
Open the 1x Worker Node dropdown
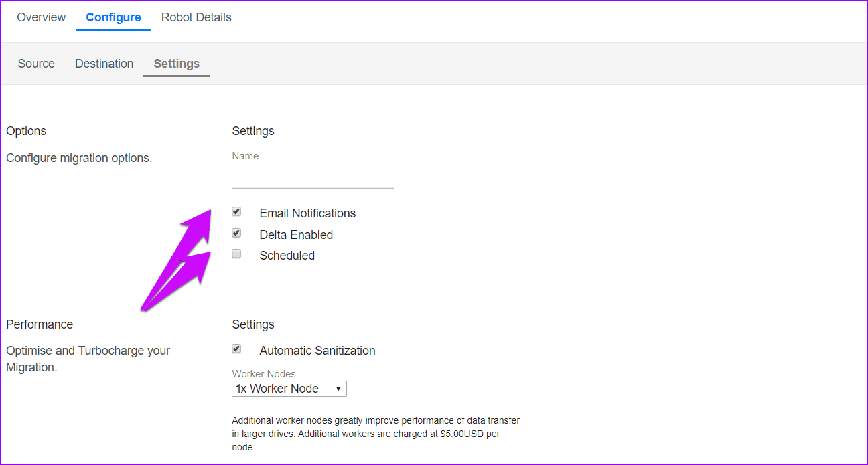(x=289, y=389)
